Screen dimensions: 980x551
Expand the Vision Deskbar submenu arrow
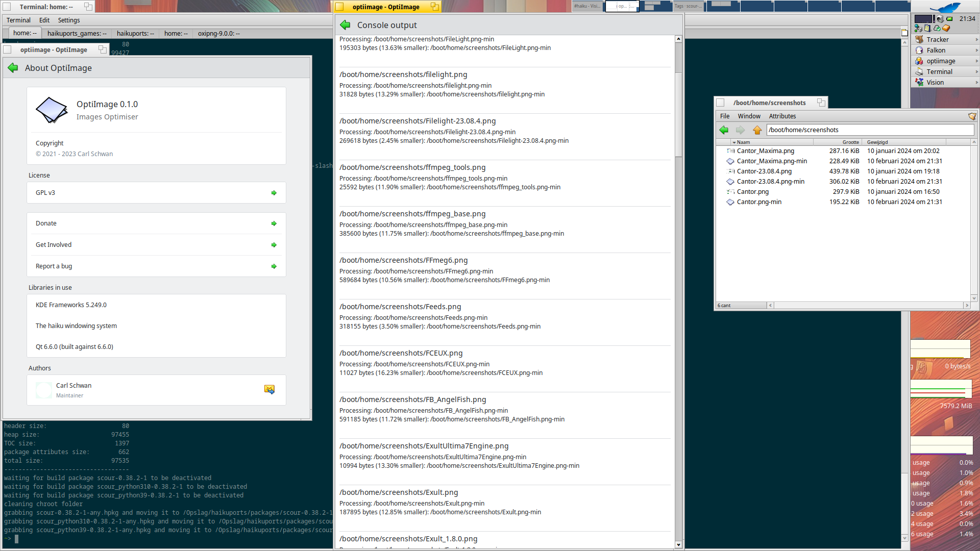[976, 82]
